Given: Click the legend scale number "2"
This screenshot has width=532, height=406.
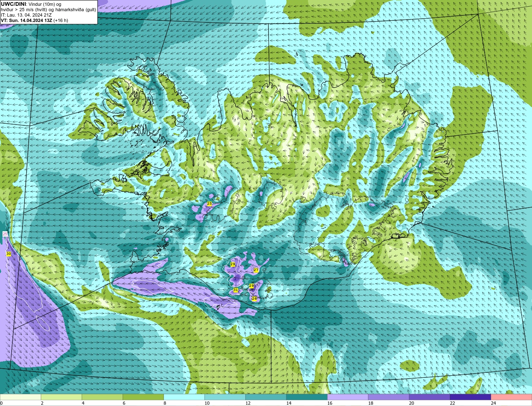Looking at the screenshot, I should (42, 403).
